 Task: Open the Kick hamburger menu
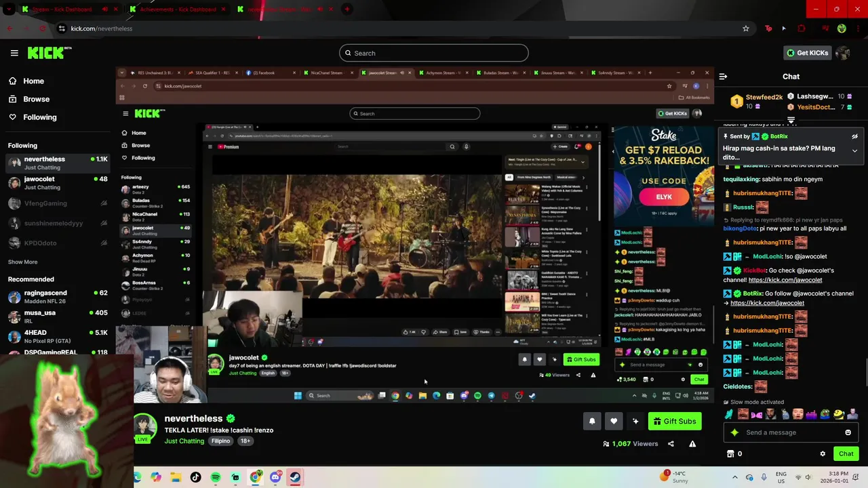click(x=14, y=53)
